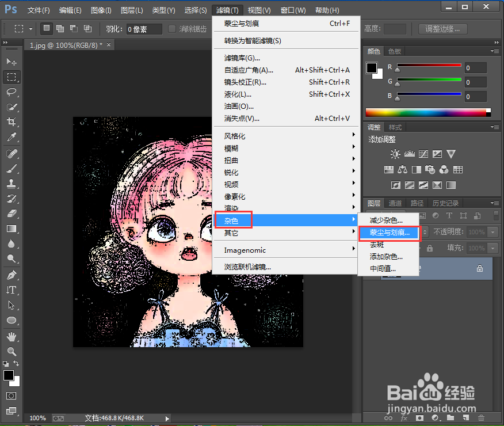The height and width of the screenshot is (426, 504).
Task: Select Add to selection mode
Action: point(60,29)
